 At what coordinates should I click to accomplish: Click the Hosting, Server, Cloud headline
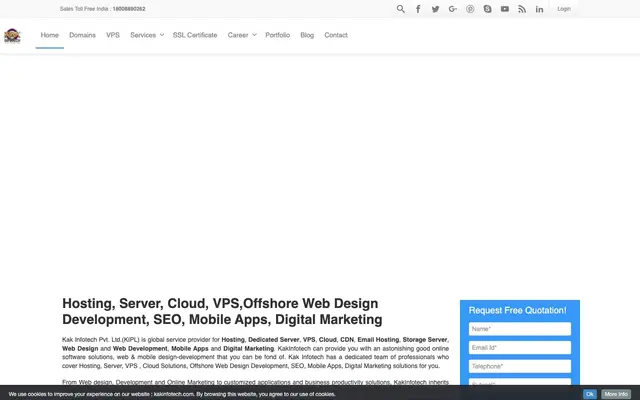(x=222, y=311)
